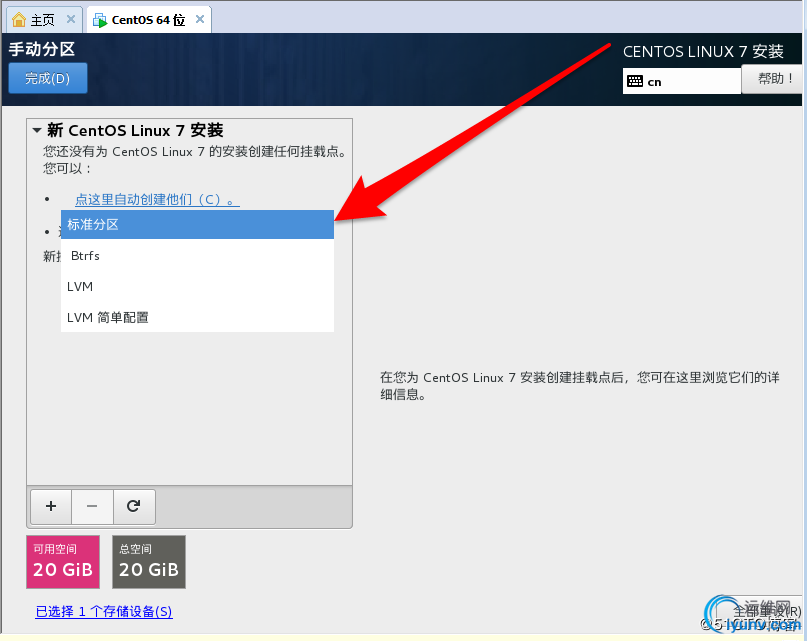
Task: Close the 主页 tab
Action: pos(71,20)
